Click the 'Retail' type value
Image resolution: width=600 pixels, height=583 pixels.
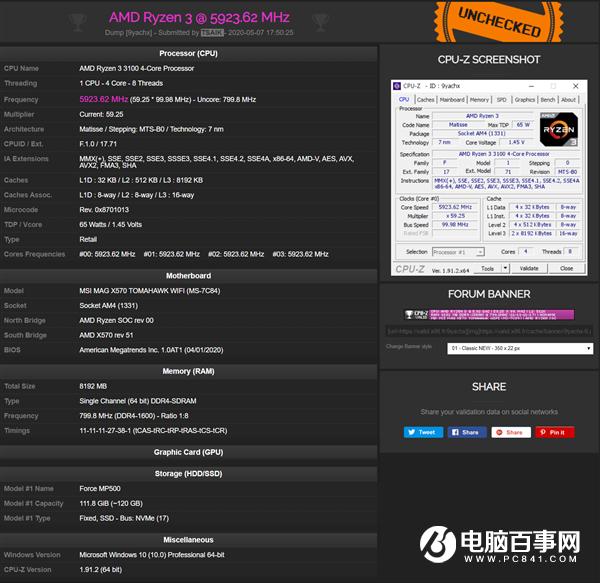click(x=88, y=239)
